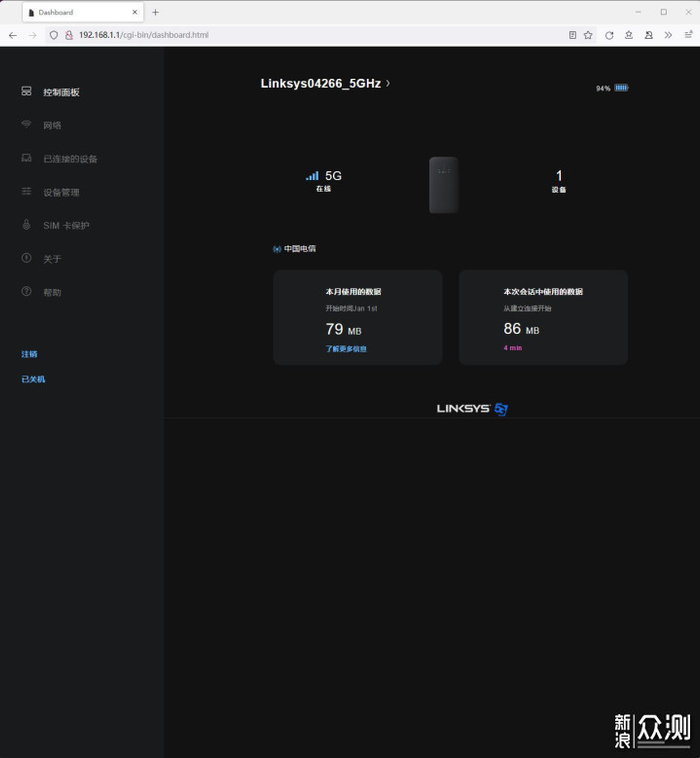Viewport: 700px width, 758px height.
Task: Click the 79 MB monthly data value
Action: click(343, 329)
